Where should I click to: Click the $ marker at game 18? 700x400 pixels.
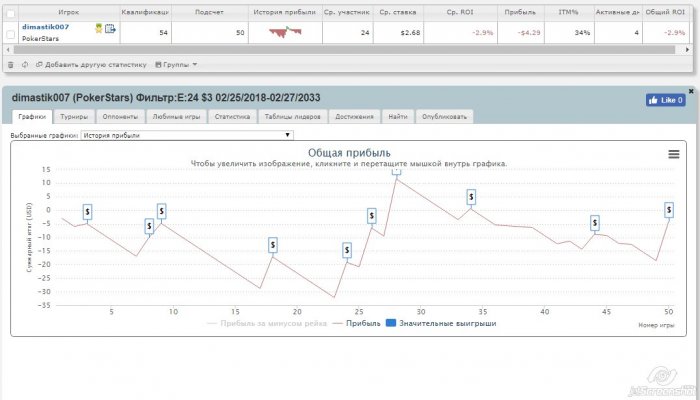pyautogui.click(x=273, y=245)
